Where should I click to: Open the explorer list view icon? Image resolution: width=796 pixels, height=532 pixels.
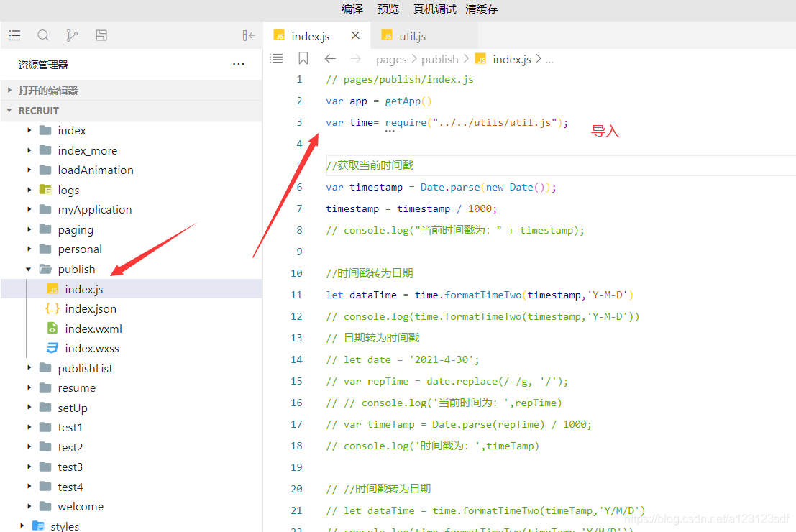point(14,35)
